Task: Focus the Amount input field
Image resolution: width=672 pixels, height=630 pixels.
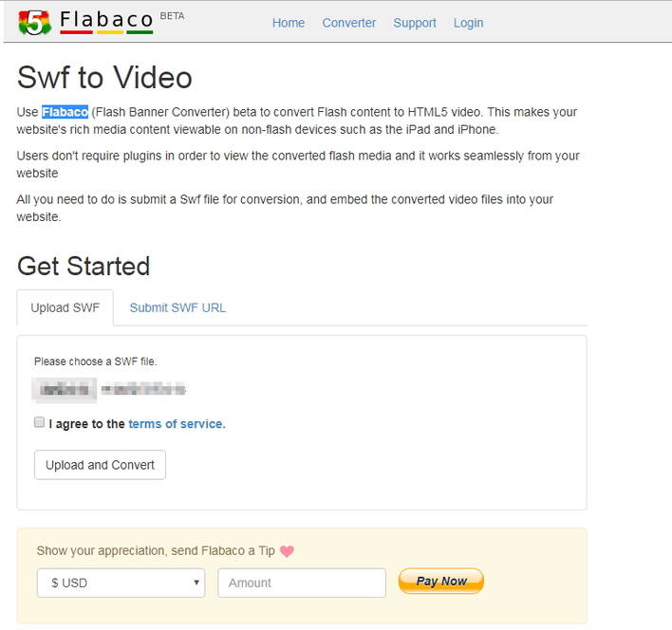Action: pos(302,583)
